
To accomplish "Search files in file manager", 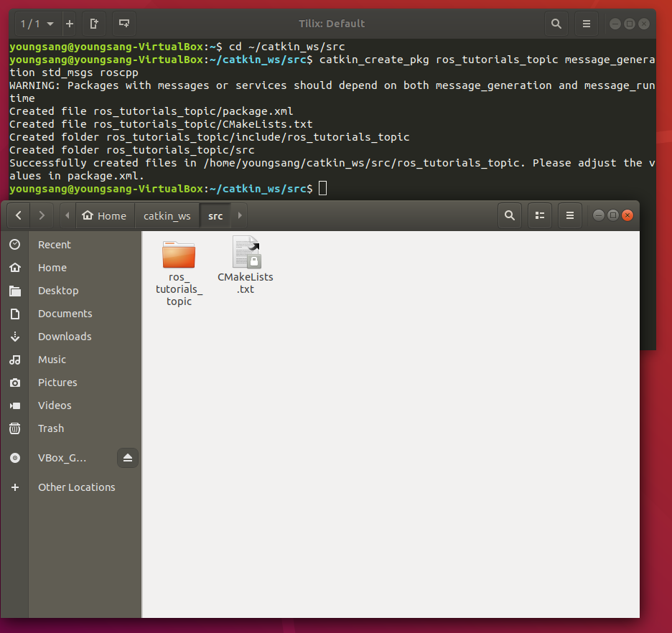I will 510,215.
